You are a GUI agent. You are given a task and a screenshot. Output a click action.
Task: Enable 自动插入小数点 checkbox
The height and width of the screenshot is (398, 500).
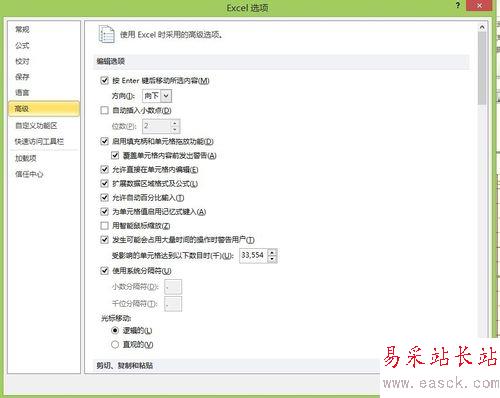(104, 110)
